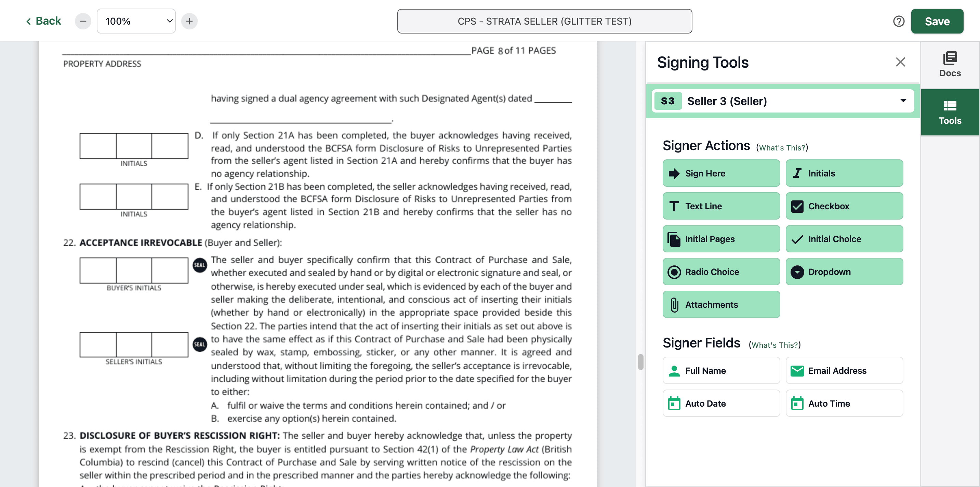
Task: Click the PAGE 8 of 11 PAGES text
Action: (514, 51)
